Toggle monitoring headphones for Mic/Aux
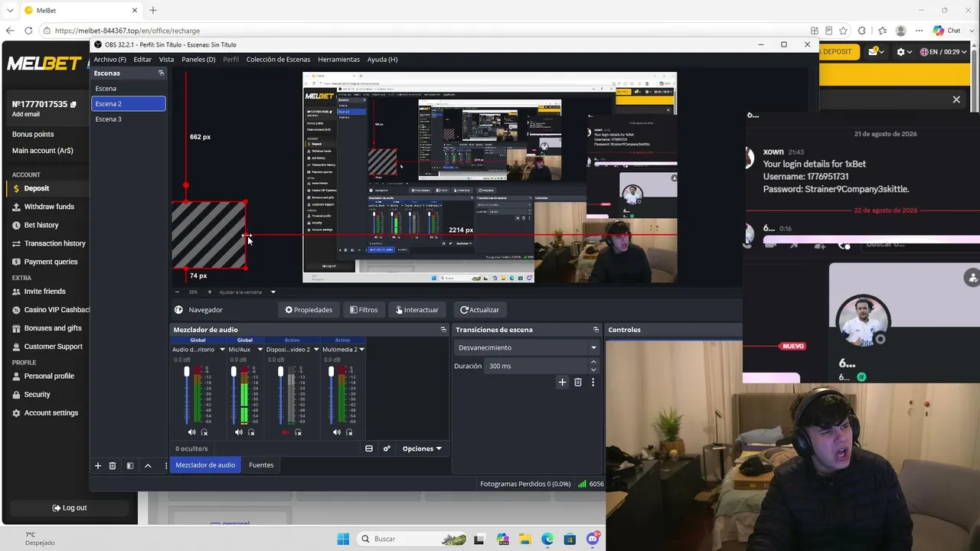The width and height of the screenshot is (980, 551). pyautogui.click(x=251, y=432)
